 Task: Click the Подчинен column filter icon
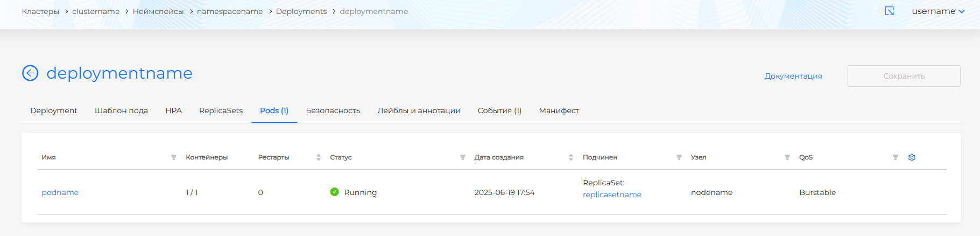[679, 157]
